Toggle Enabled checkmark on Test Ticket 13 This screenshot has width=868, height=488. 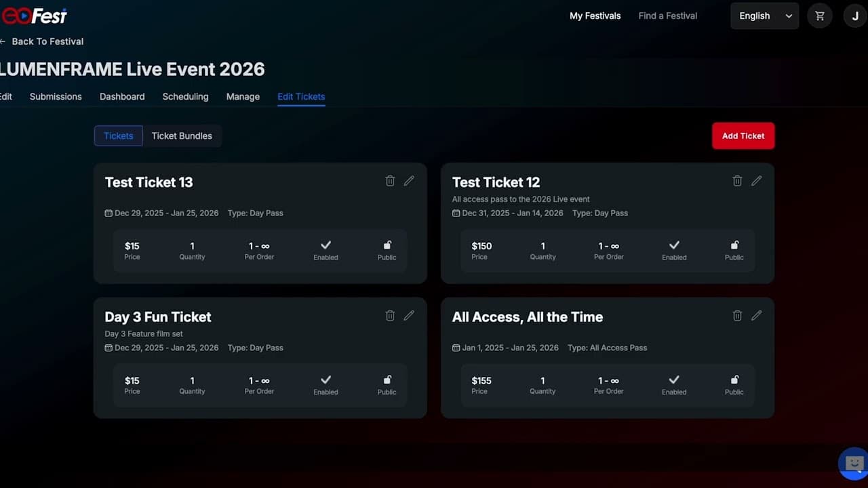point(325,245)
